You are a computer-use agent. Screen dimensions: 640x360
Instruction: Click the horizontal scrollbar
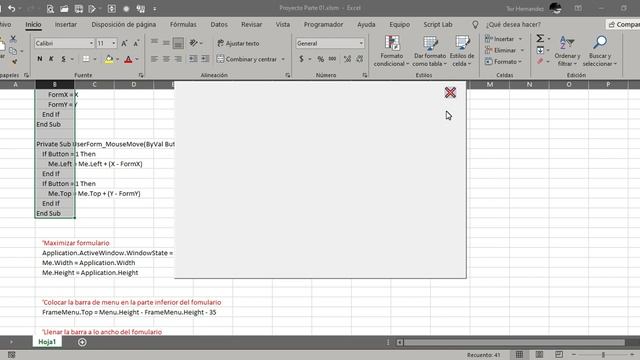point(514,342)
